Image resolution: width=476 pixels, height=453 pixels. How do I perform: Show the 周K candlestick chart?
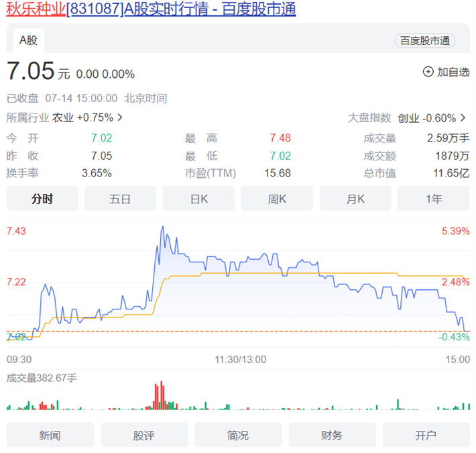277,199
